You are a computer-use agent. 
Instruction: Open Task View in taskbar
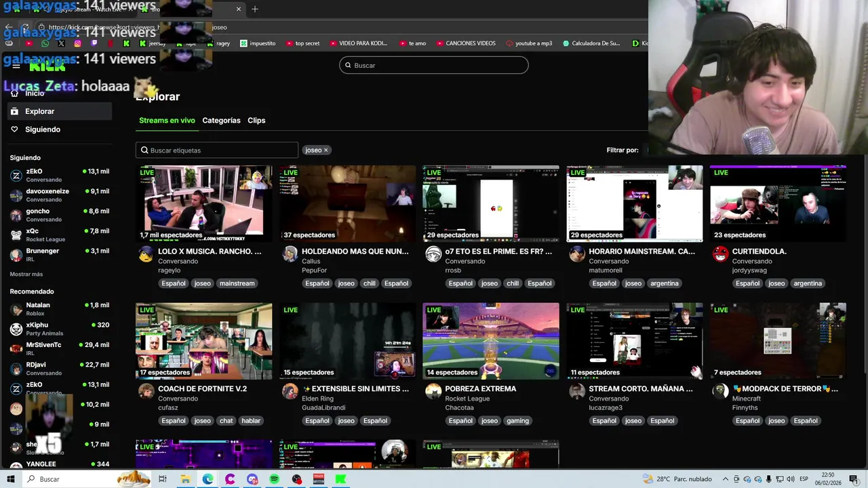click(x=163, y=479)
